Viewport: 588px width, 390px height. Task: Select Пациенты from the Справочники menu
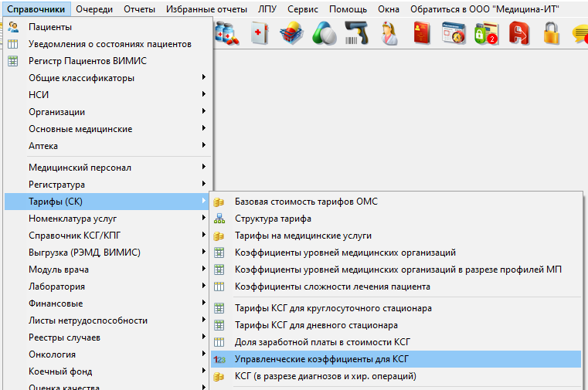(x=50, y=27)
